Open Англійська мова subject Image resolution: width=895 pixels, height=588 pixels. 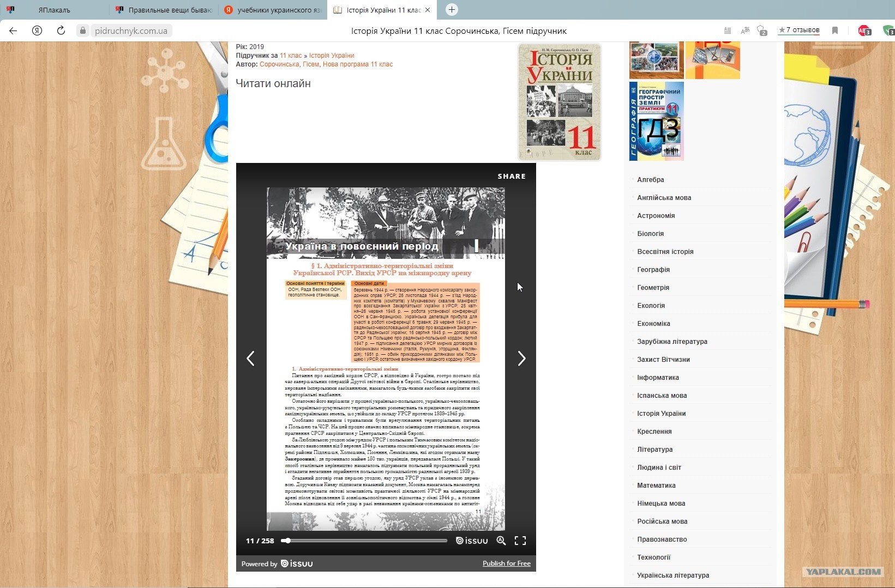tap(664, 198)
